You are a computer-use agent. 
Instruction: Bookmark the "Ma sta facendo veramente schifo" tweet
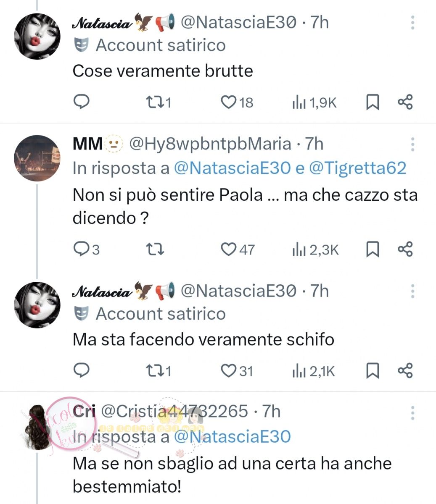point(373,371)
